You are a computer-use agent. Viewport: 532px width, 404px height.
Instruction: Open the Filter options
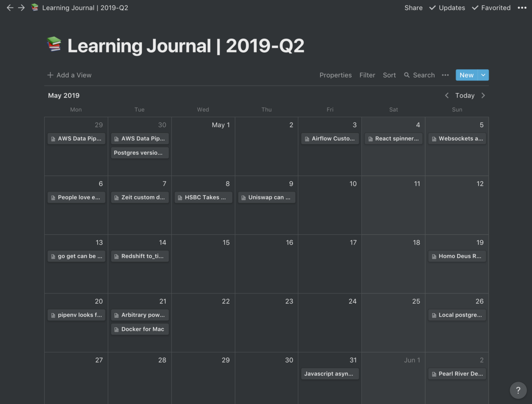367,75
